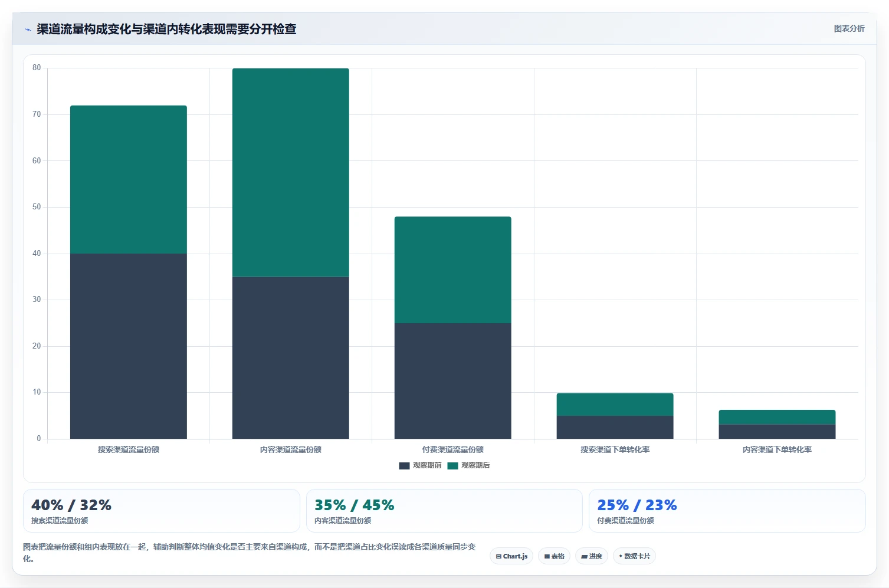Click the teal segment of 内容渠道流量份额 bar
The image size is (889, 588).
291,173
